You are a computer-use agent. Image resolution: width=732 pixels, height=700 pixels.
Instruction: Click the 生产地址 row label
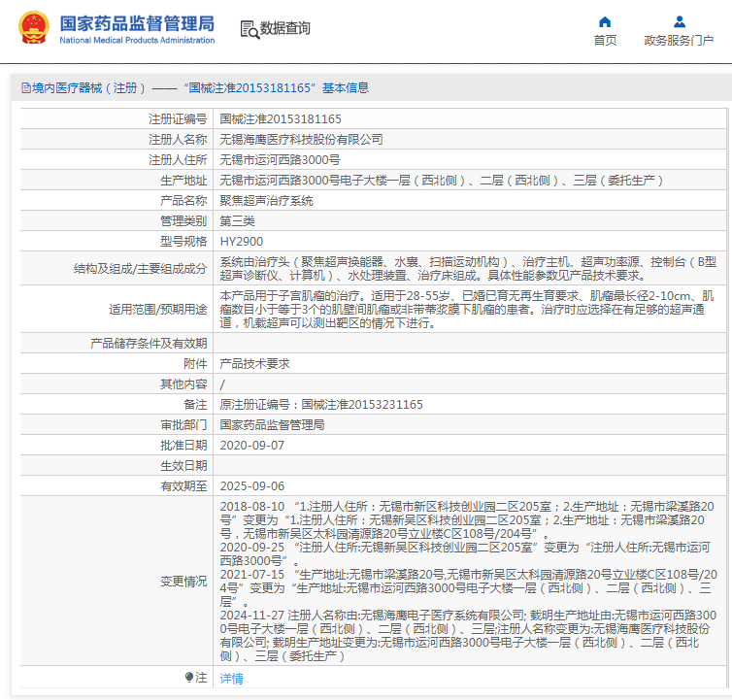183,181
